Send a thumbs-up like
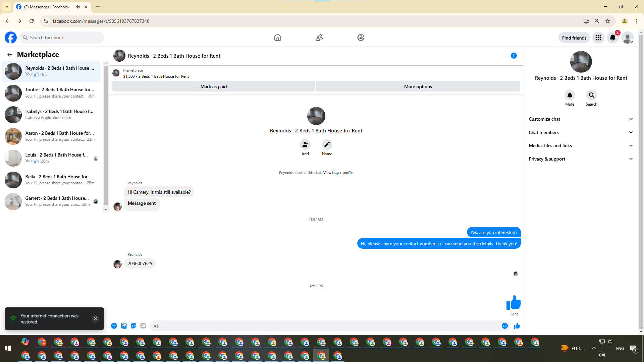This screenshot has width=644, height=362. 517,326
